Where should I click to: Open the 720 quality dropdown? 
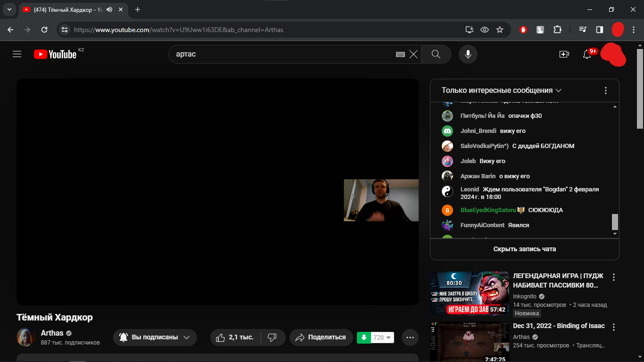383,337
